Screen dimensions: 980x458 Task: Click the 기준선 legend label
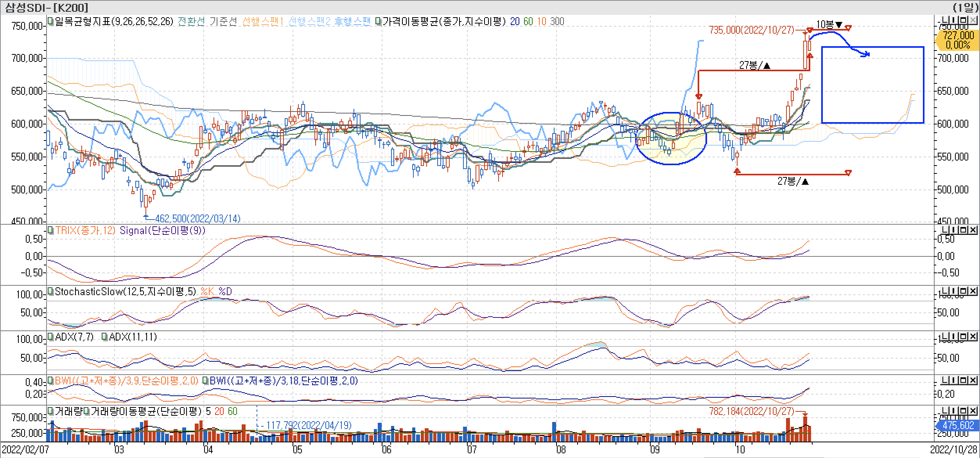(x=223, y=22)
